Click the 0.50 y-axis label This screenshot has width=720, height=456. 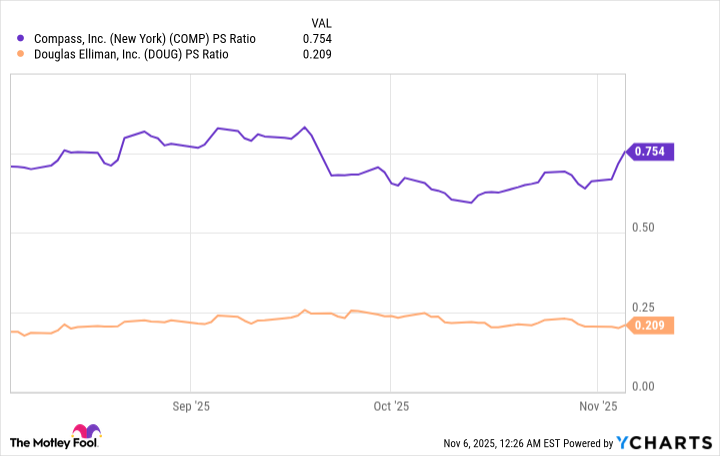click(x=646, y=228)
